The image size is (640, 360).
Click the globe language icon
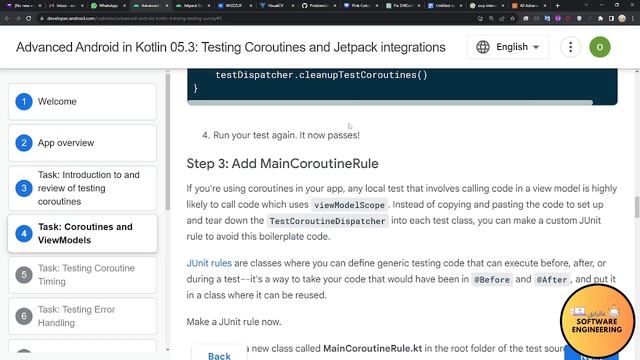click(x=483, y=47)
